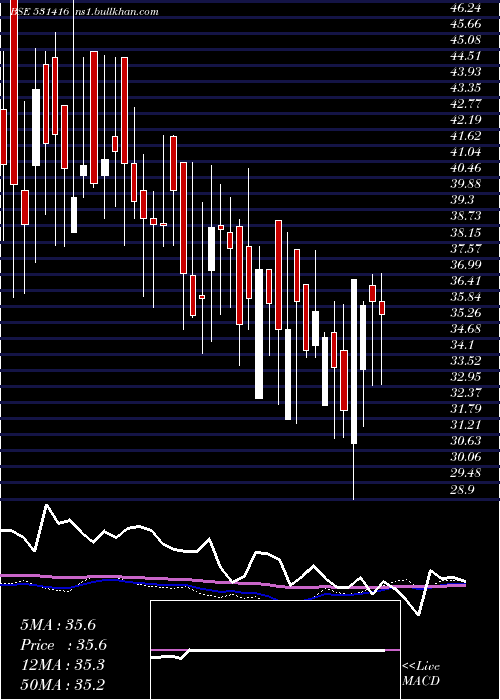The width and height of the screenshot is (500, 700).
Task: Click the ns1.bullkhan.com source text
Action: [x=117, y=12]
